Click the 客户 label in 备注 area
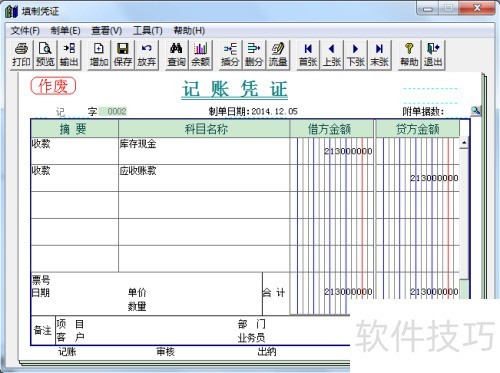 coord(70,337)
